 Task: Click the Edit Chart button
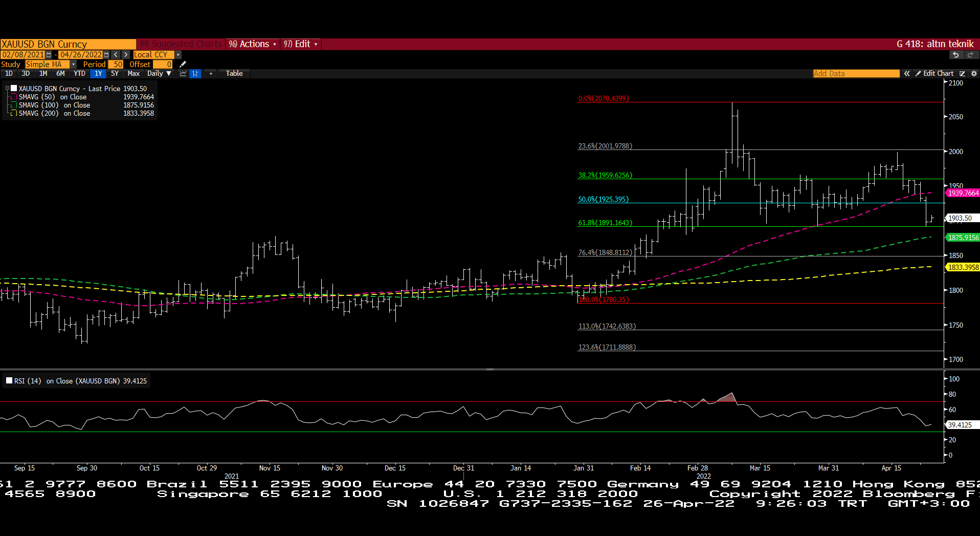tap(934, 74)
